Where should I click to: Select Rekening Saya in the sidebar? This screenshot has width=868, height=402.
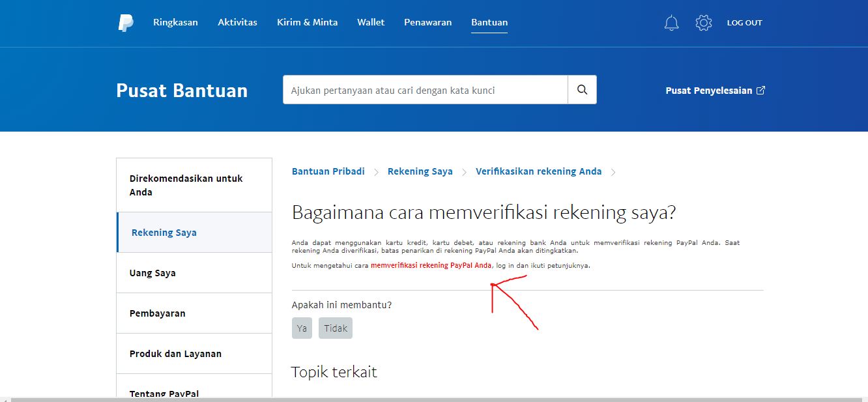pos(194,233)
